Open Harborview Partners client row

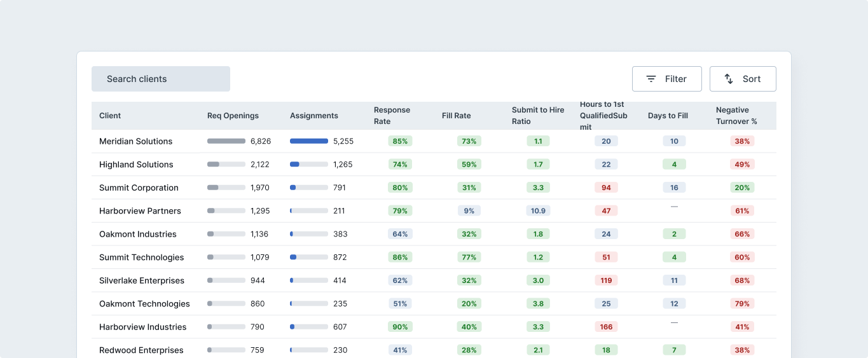point(434,210)
